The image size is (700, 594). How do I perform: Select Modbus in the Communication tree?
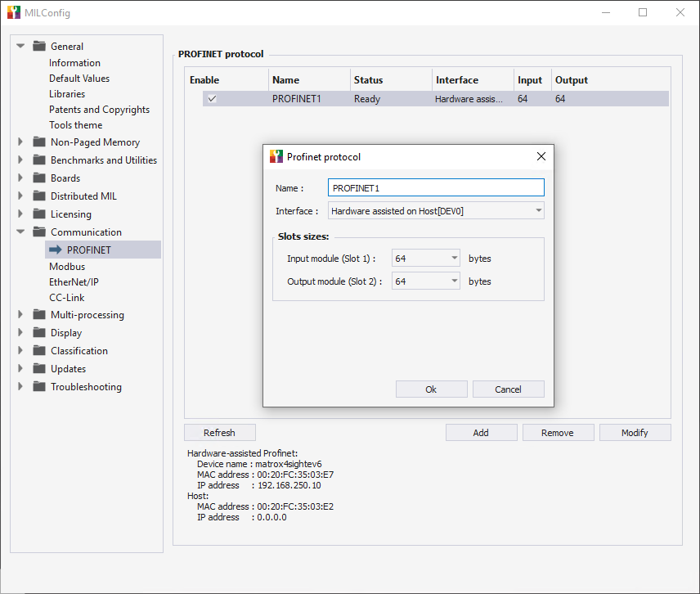[x=67, y=267]
